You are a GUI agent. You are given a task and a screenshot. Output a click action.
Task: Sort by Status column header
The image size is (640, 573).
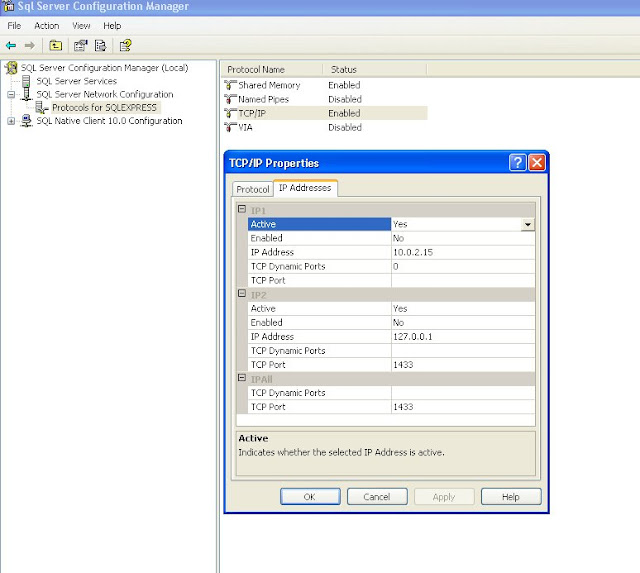pos(375,70)
